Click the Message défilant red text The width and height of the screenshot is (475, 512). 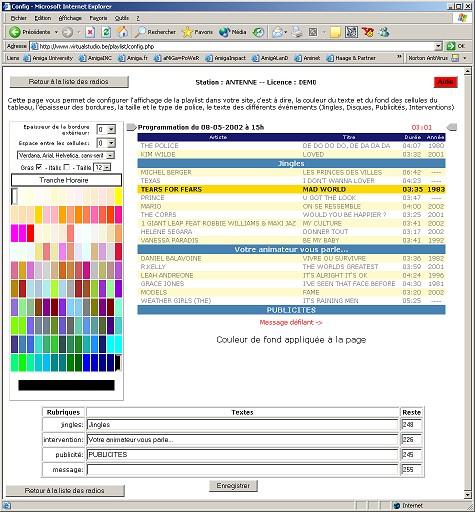[291, 322]
